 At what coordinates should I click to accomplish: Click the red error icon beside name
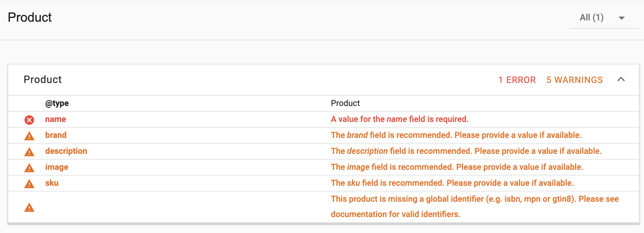[29, 120]
